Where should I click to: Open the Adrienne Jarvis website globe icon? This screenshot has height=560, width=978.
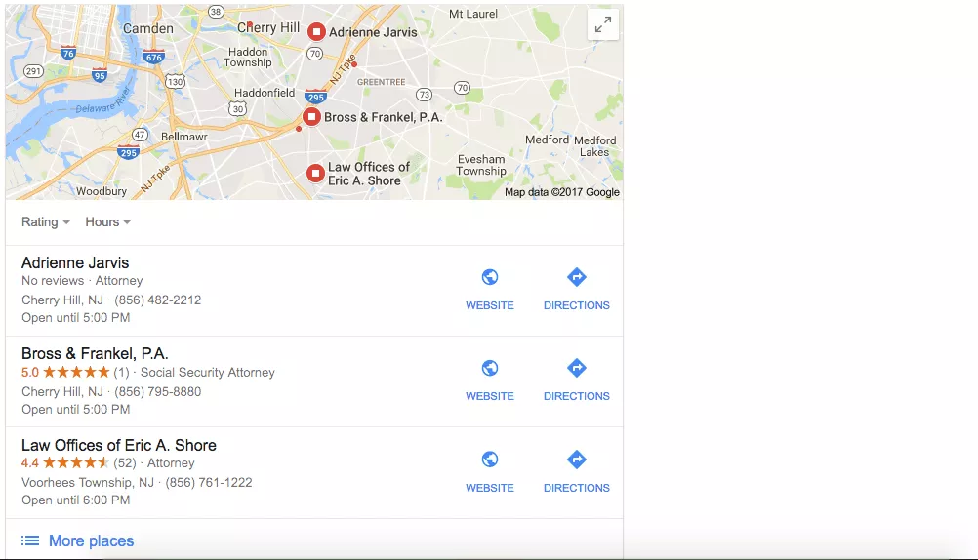[x=490, y=277]
